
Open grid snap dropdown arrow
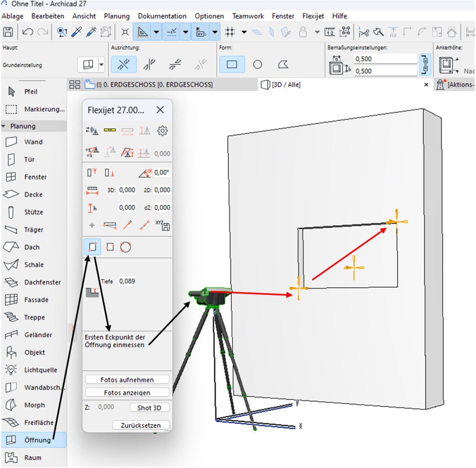(244, 32)
